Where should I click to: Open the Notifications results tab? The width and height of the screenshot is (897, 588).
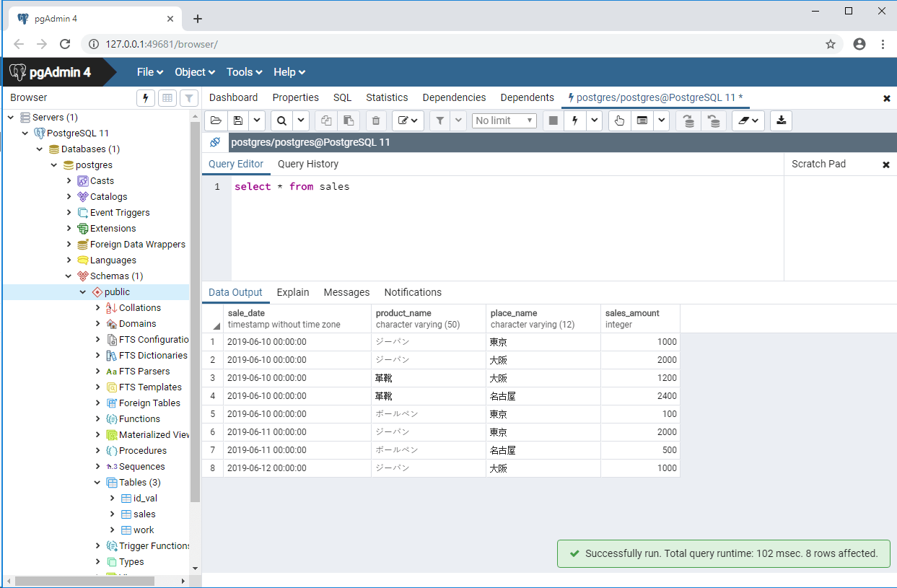tap(413, 292)
